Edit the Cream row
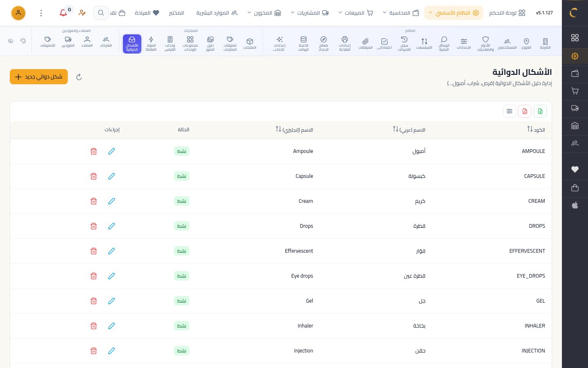Image resolution: width=588 pixels, height=368 pixels. [111, 201]
